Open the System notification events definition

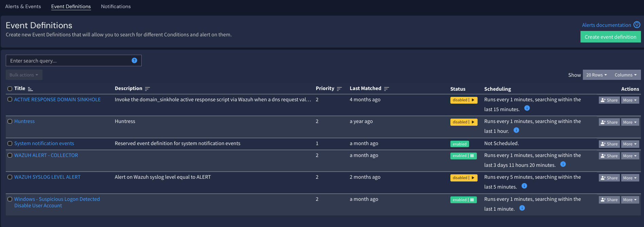[44, 143]
